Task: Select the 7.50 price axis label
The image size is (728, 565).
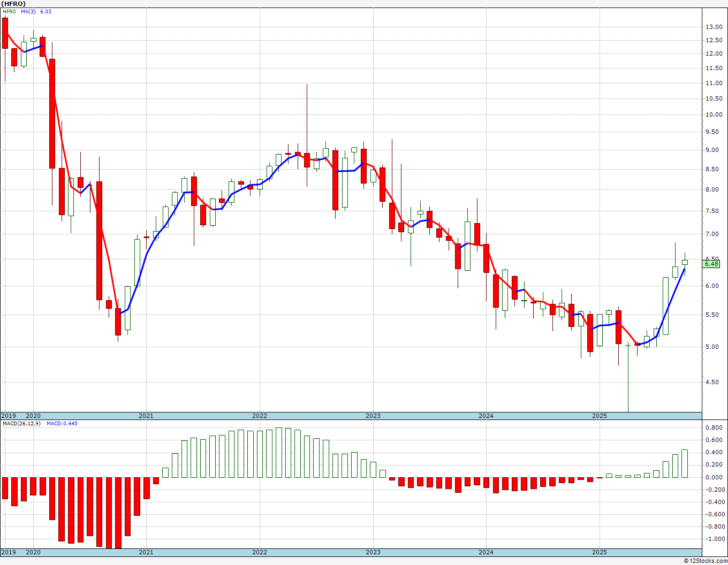Action: point(712,211)
